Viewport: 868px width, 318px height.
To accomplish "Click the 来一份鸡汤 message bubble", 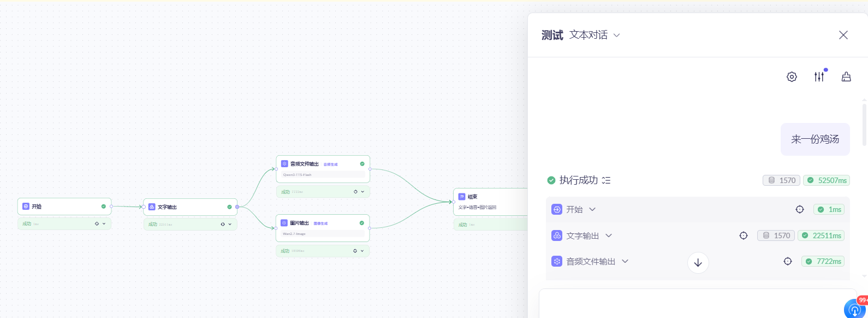I will tap(815, 139).
